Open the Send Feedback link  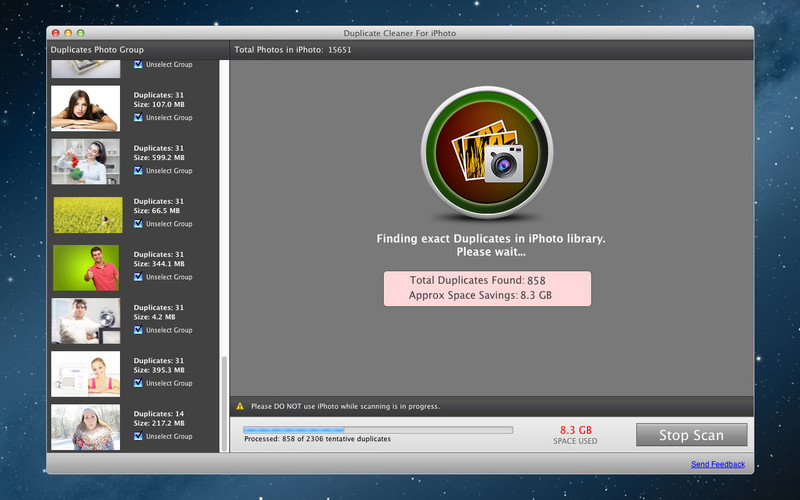(x=717, y=464)
